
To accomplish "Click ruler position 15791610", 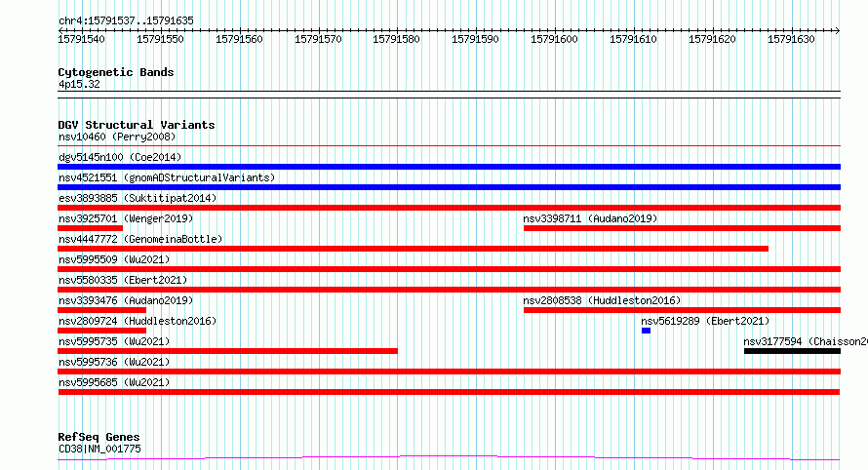I will 633,39.
